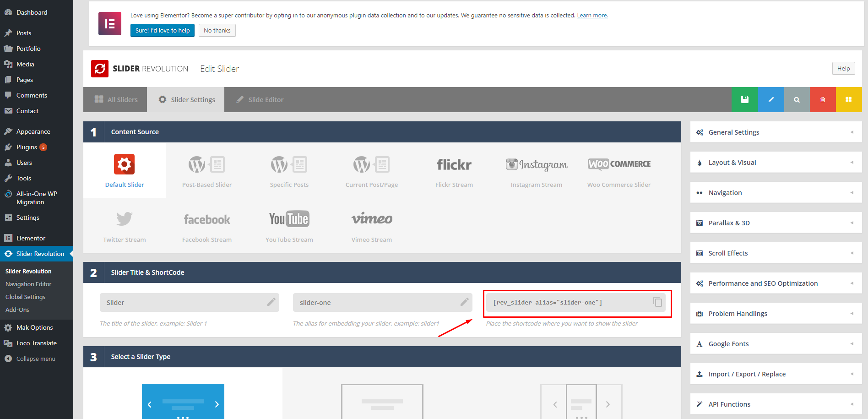Open All-in-One WP Migration menu
The height and width of the screenshot is (419, 868).
coord(37,198)
